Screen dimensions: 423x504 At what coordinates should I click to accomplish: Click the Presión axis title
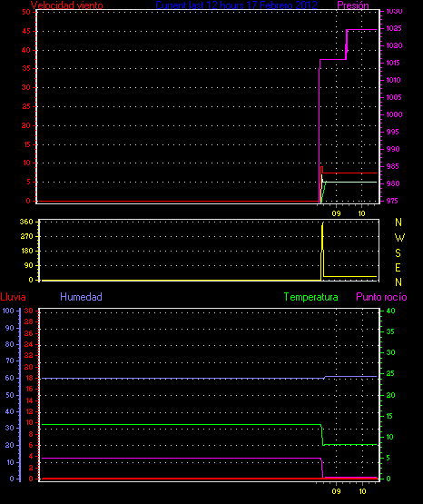point(353,5)
